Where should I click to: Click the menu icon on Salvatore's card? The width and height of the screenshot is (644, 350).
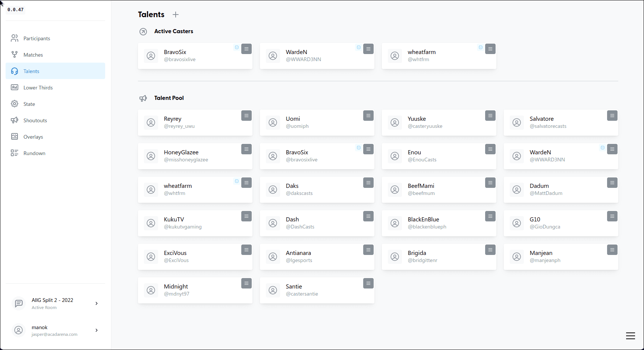pyautogui.click(x=612, y=116)
